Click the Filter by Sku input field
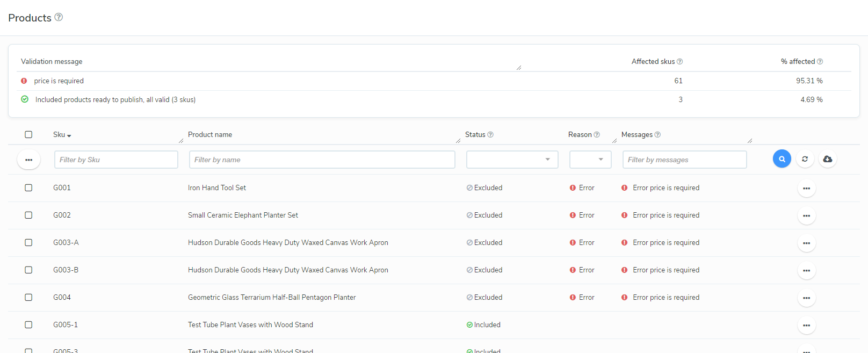Screen dimensions: 868x353 click(x=116, y=160)
